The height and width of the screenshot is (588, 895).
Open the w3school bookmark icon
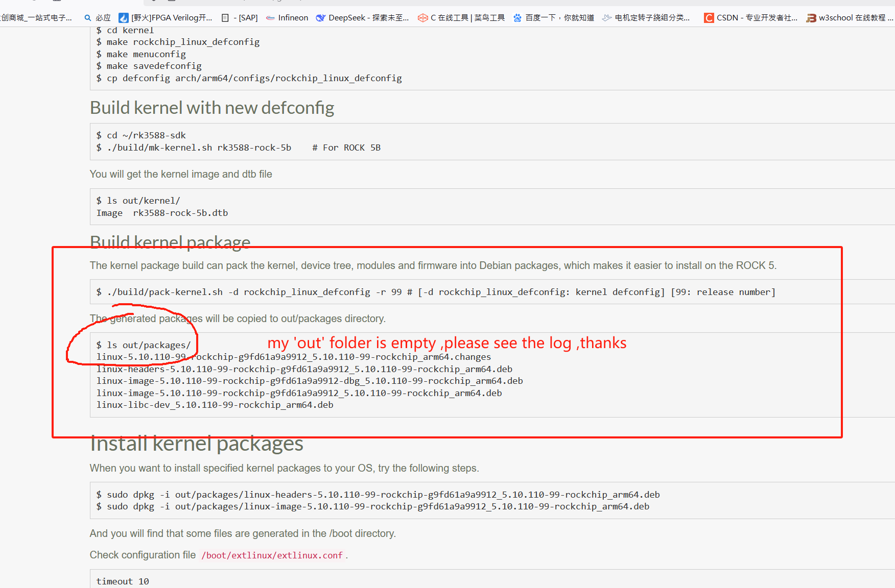[x=811, y=18]
